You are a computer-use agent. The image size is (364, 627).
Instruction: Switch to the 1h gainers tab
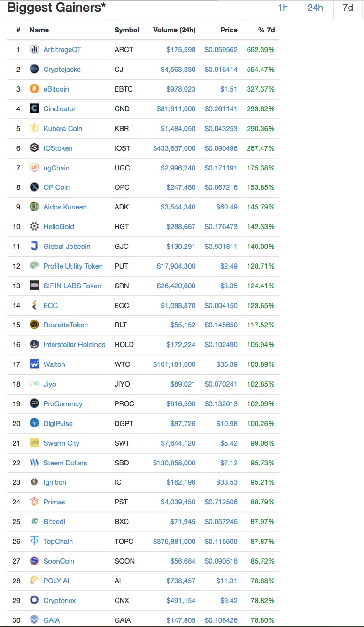pyautogui.click(x=283, y=8)
